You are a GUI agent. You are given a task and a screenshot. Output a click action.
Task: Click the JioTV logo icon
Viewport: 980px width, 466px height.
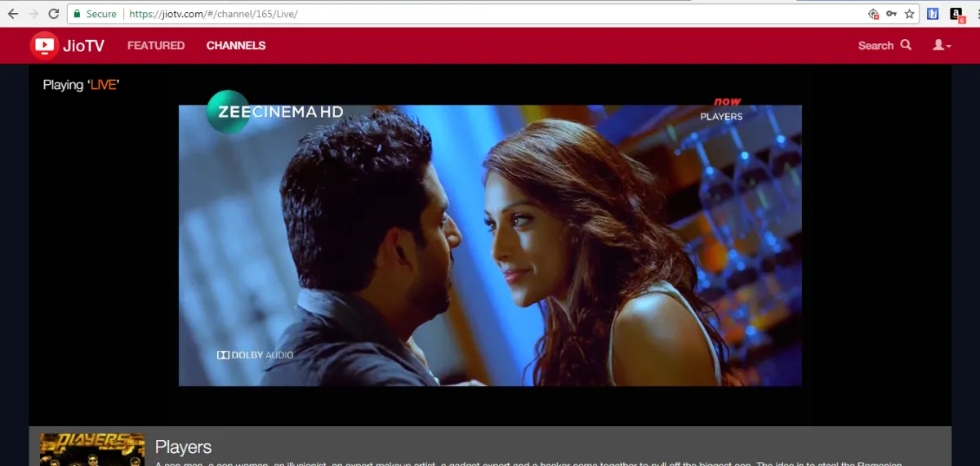[44, 46]
